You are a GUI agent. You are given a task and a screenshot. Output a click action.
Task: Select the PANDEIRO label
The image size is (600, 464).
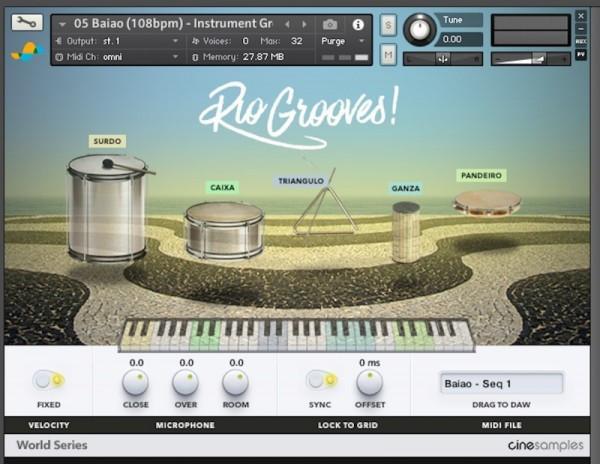(x=481, y=175)
